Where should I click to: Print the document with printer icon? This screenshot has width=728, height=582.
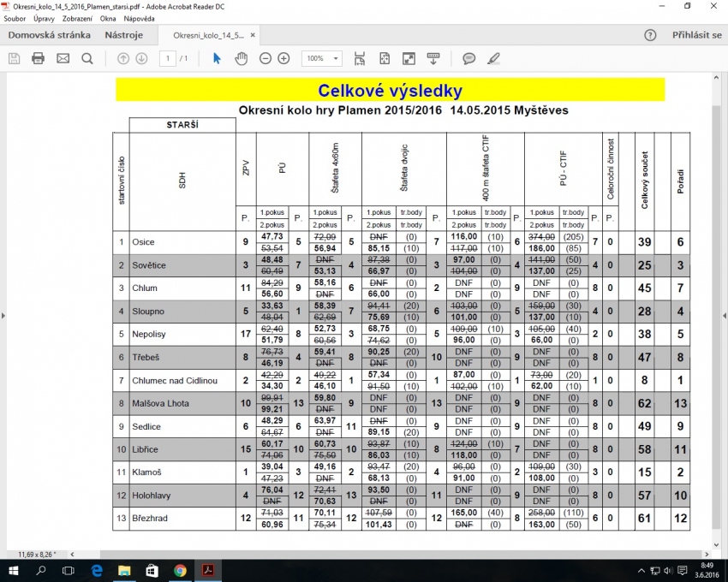click(x=38, y=58)
